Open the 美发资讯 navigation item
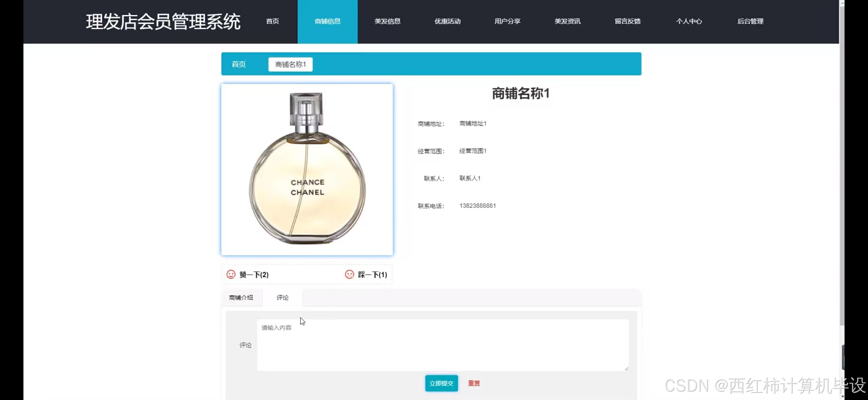Screen dimensions: 868x400 [x=567, y=21]
